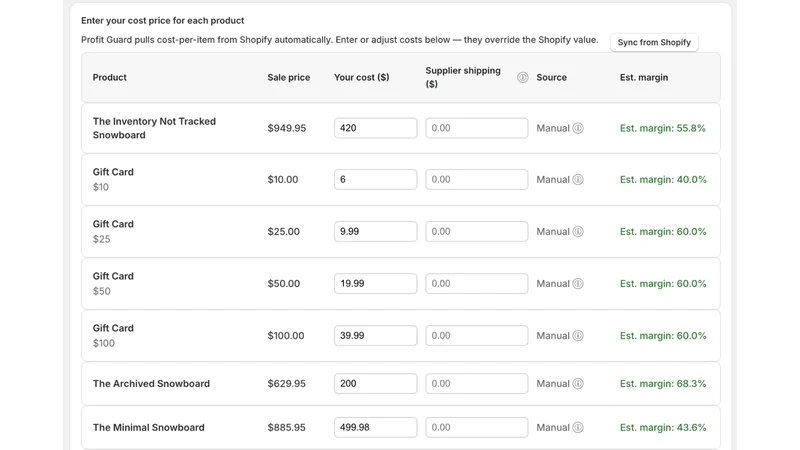Open info icon next to Supplier shipping header
Image resolution: width=800 pixels, height=450 pixels.
tap(522, 78)
